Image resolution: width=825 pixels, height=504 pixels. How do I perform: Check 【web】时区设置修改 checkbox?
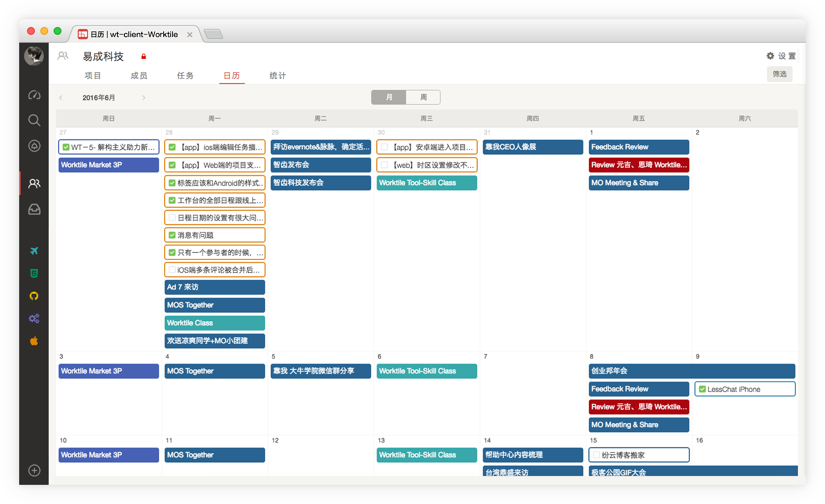(x=384, y=165)
